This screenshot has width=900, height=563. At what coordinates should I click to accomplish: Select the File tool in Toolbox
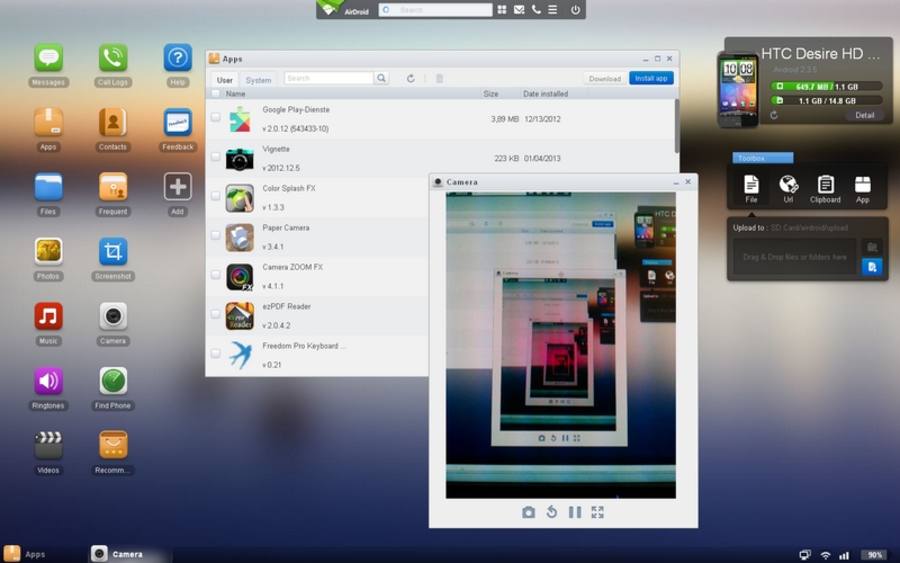751,189
